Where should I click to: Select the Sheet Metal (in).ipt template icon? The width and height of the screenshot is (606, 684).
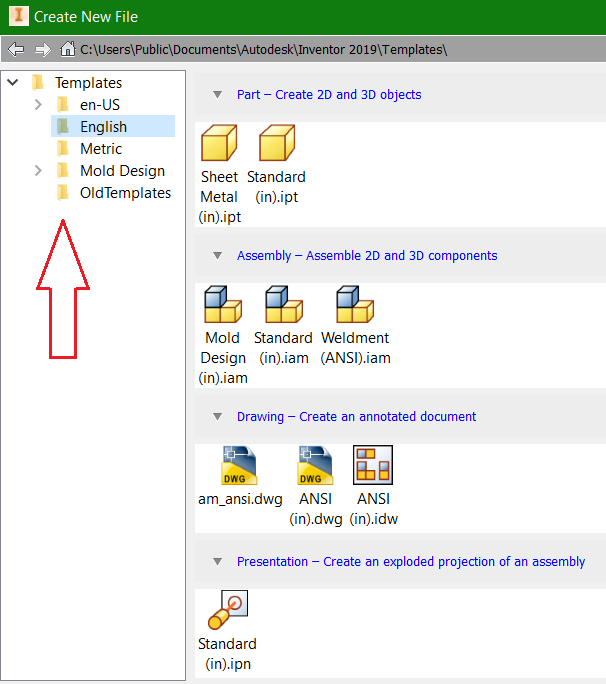coord(219,143)
